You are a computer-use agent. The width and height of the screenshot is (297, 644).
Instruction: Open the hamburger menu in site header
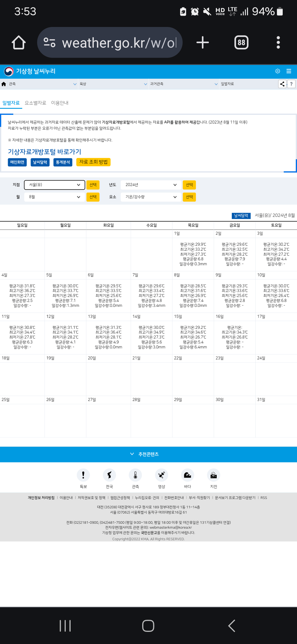click(x=289, y=71)
